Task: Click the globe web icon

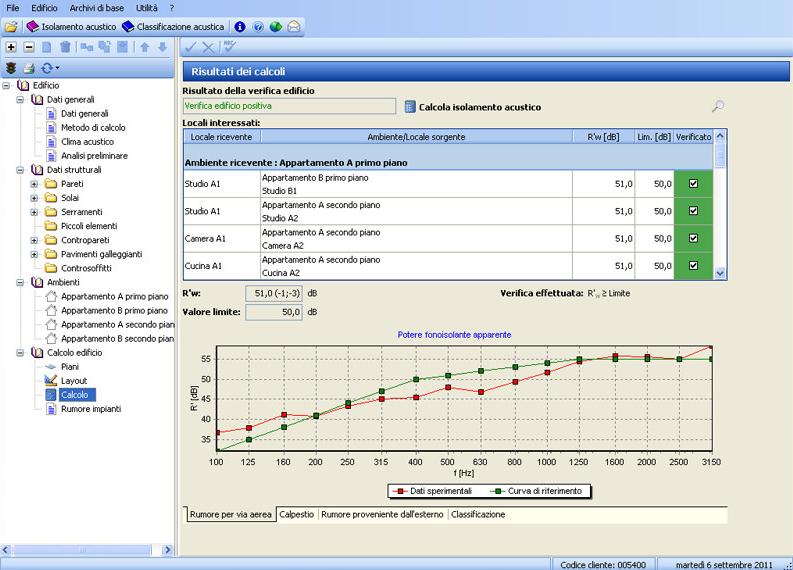Action: 276,27
